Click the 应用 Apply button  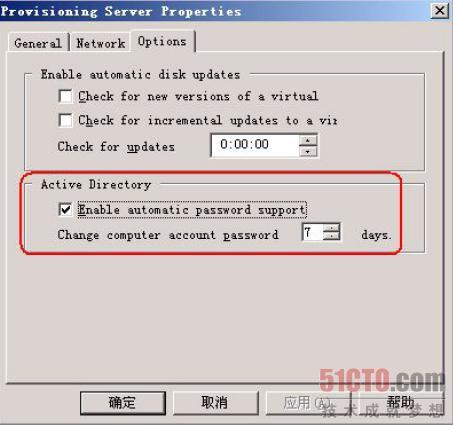pos(308,403)
